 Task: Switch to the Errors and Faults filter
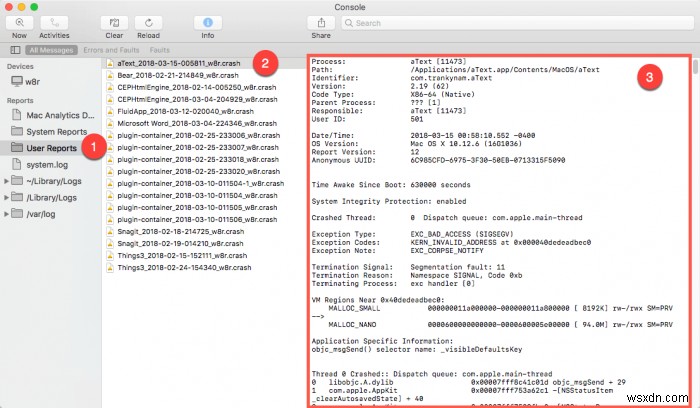coord(111,50)
